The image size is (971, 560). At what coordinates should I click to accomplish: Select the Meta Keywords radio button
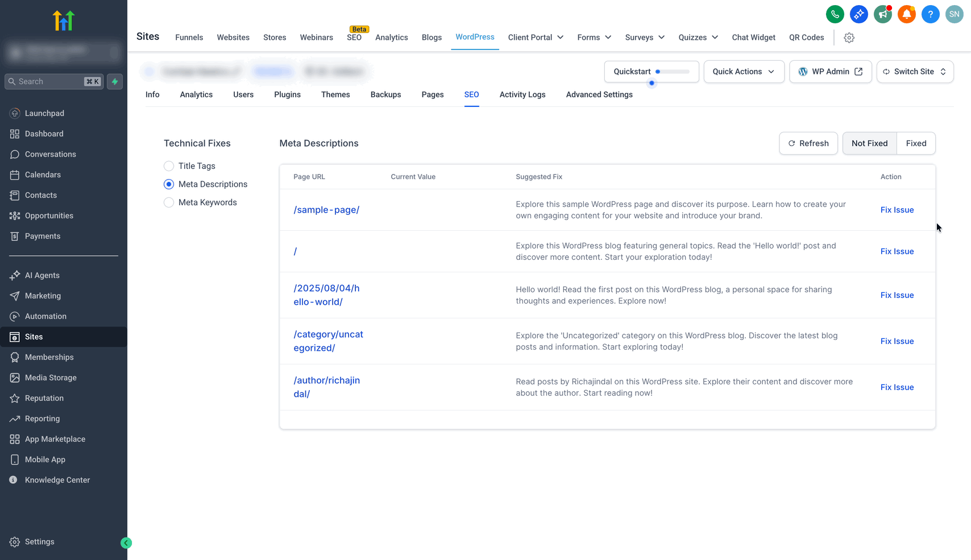169,202
